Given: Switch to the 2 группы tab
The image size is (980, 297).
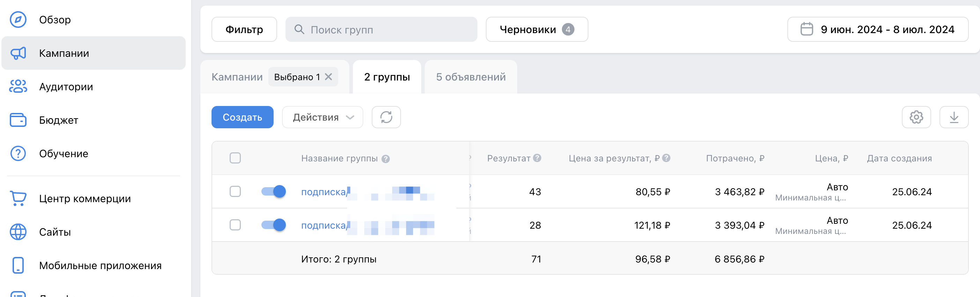Looking at the screenshot, I should pos(387,77).
